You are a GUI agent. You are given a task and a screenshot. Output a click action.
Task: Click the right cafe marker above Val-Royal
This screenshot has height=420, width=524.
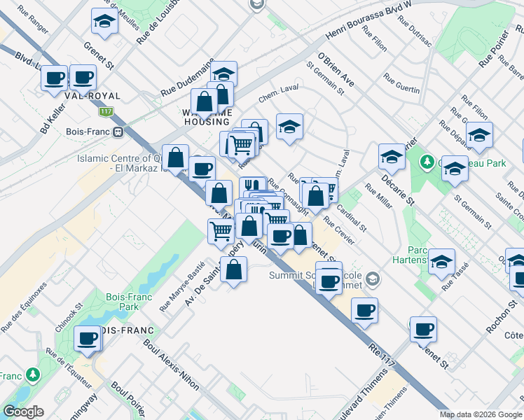click(x=83, y=79)
